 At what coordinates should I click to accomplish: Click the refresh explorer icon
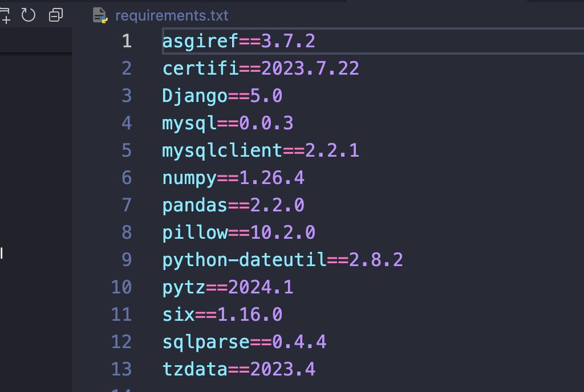pos(29,15)
